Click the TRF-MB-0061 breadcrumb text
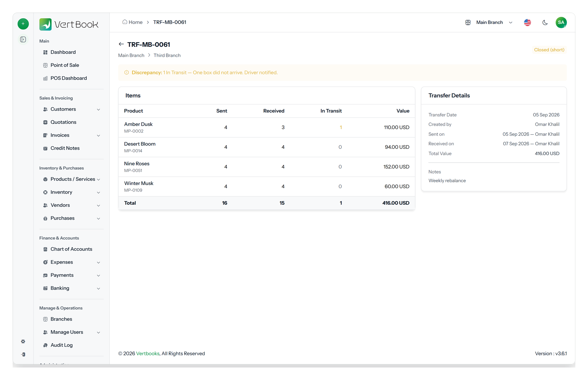The height and width of the screenshot is (377, 588). 170,22
